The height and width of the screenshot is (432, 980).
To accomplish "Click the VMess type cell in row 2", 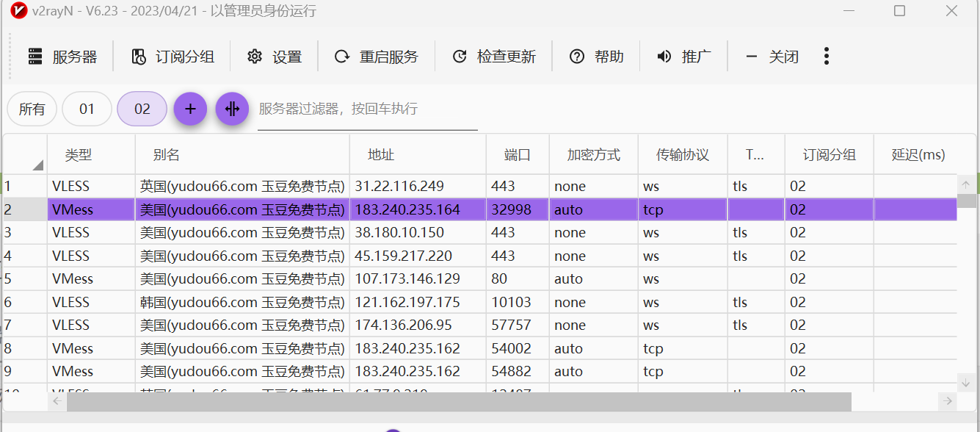I will [x=91, y=210].
